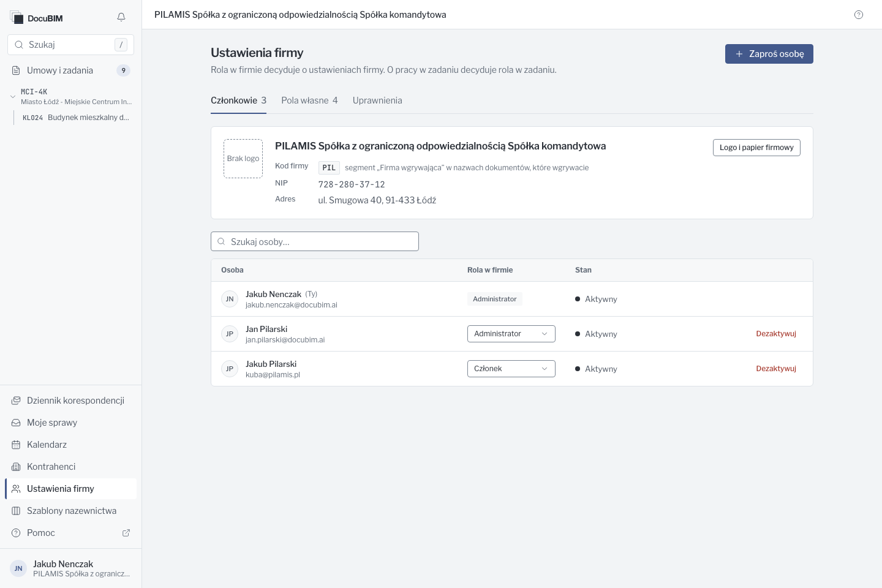Image resolution: width=882 pixels, height=588 pixels.
Task: Open the Uprawnienia tab
Action: coord(377,100)
